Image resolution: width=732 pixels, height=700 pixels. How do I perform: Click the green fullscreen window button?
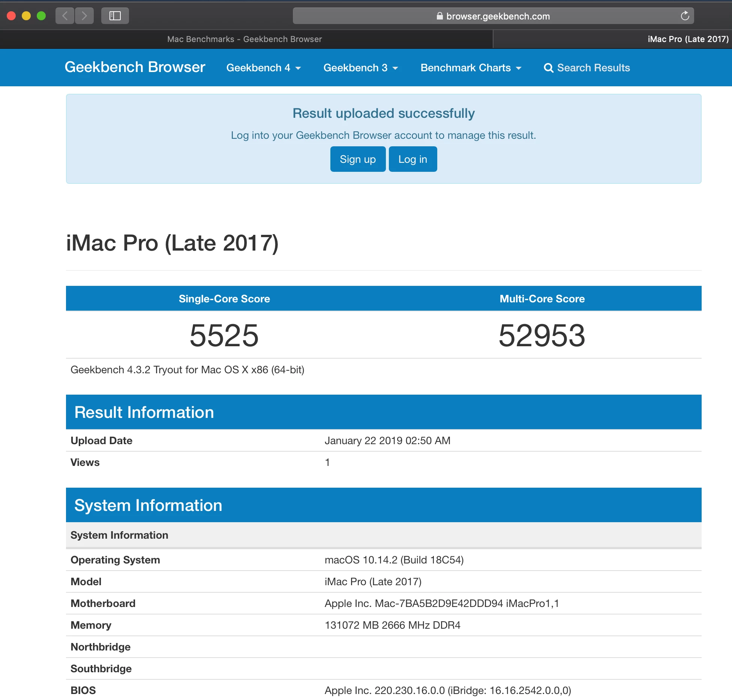41,16
